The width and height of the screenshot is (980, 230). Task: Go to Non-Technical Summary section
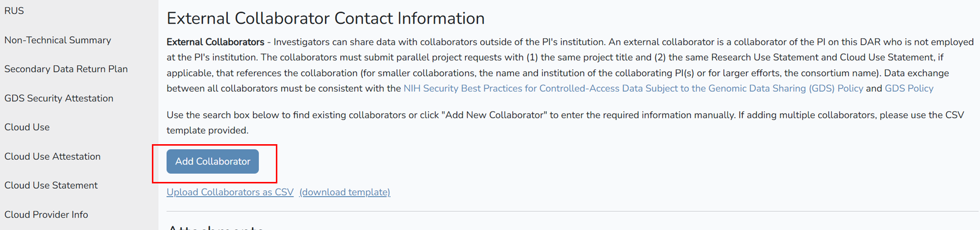pyautogui.click(x=58, y=40)
